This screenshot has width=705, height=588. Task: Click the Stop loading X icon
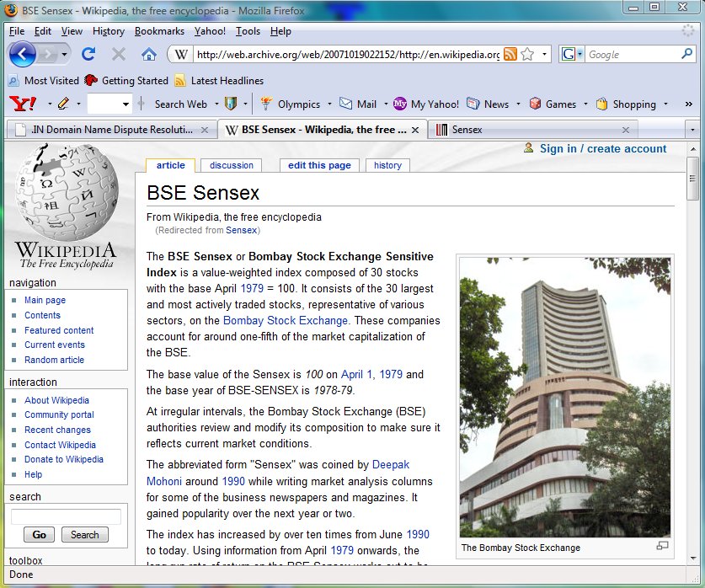(119, 55)
